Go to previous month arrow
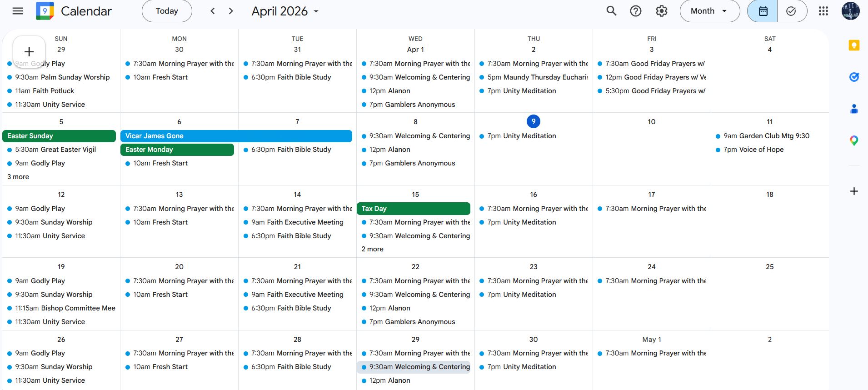This screenshot has height=390, width=868. pyautogui.click(x=212, y=11)
